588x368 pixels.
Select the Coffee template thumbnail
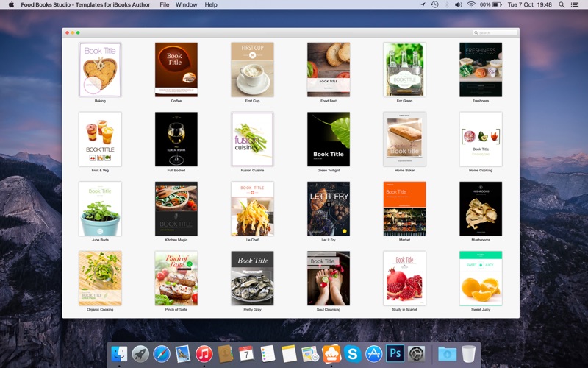(176, 69)
